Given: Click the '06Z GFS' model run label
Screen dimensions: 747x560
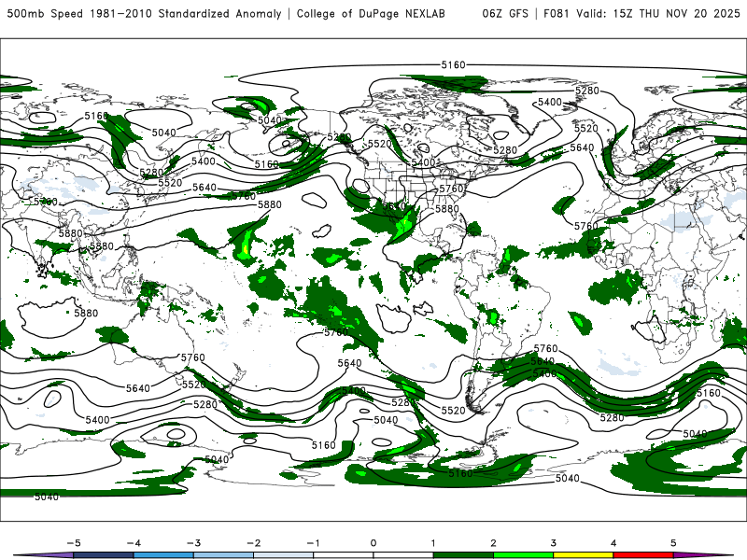Looking at the screenshot, I should [x=505, y=13].
